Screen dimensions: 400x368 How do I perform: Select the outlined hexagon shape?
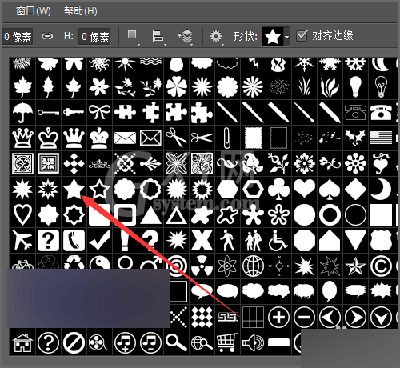[253, 189]
